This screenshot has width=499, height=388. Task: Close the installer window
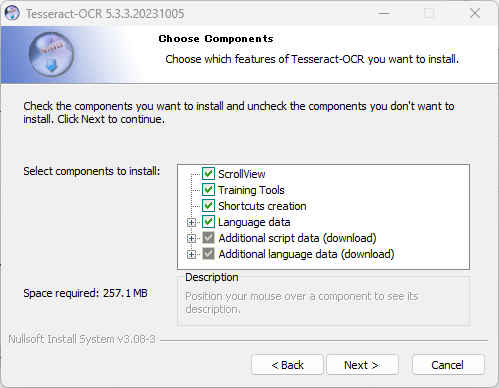tap(475, 13)
